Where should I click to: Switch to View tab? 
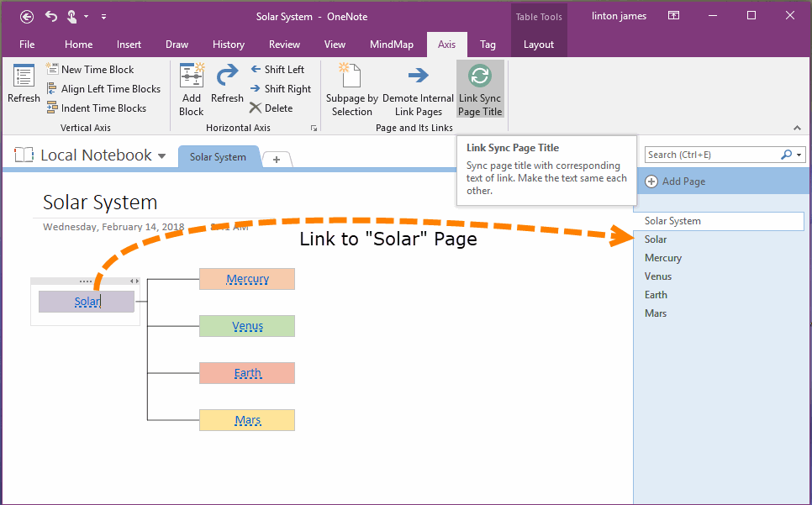click(x=335, y=45)
